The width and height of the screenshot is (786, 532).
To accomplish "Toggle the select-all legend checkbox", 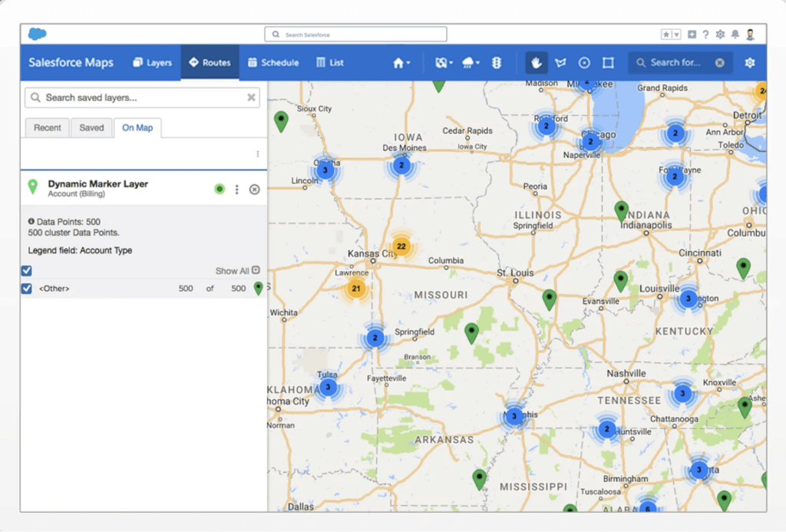I will pos(27,271).
